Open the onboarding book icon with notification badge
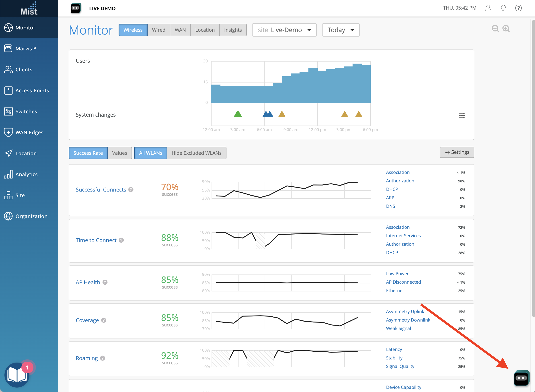This screenshot has height=392, width=535. 17,375
